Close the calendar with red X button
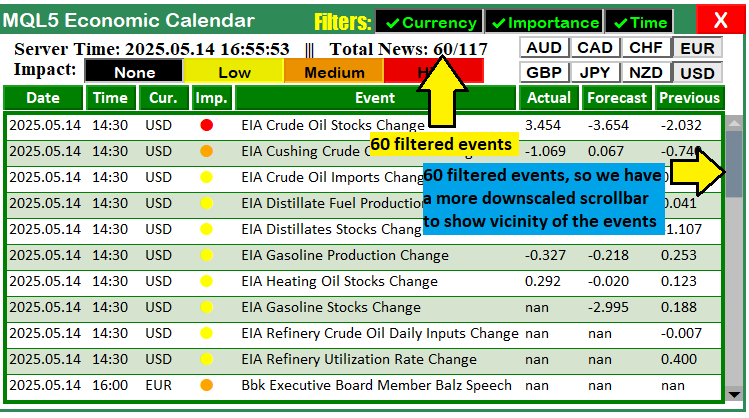The width and height of the screenshot is (749, 418). pos(720,20)
